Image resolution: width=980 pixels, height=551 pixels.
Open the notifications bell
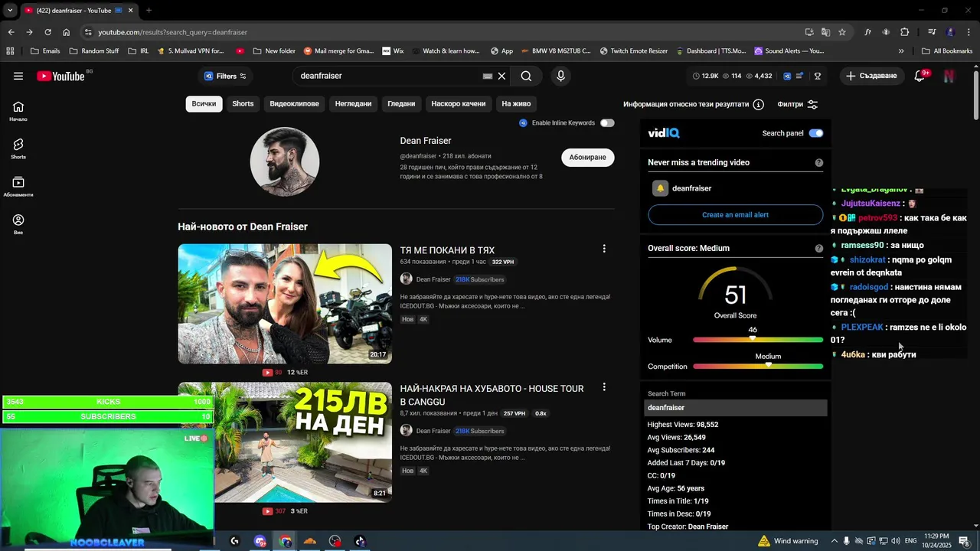tap(920, 76)
